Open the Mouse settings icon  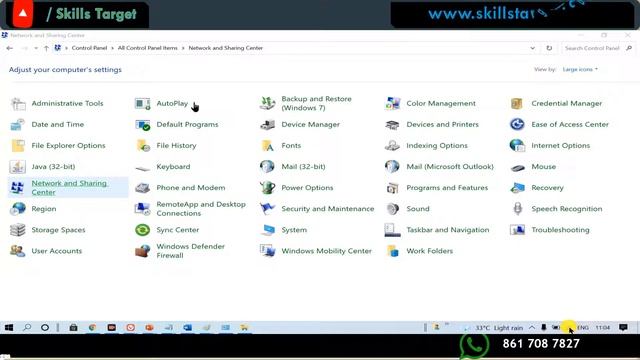517,167
